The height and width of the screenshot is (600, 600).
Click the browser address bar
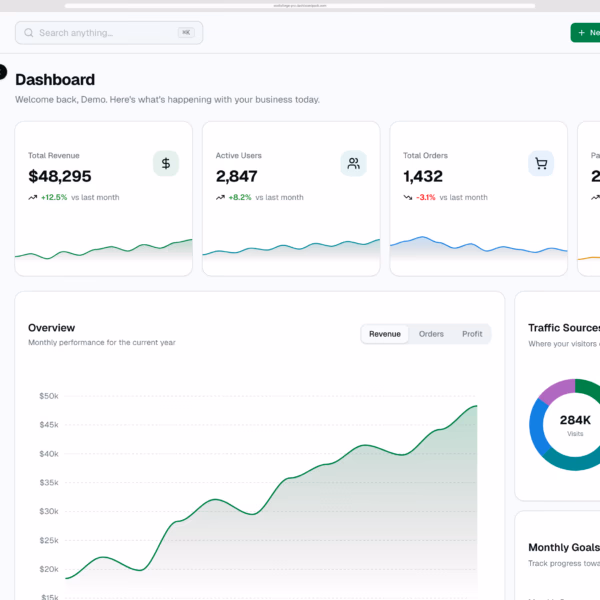click(300, 6)
